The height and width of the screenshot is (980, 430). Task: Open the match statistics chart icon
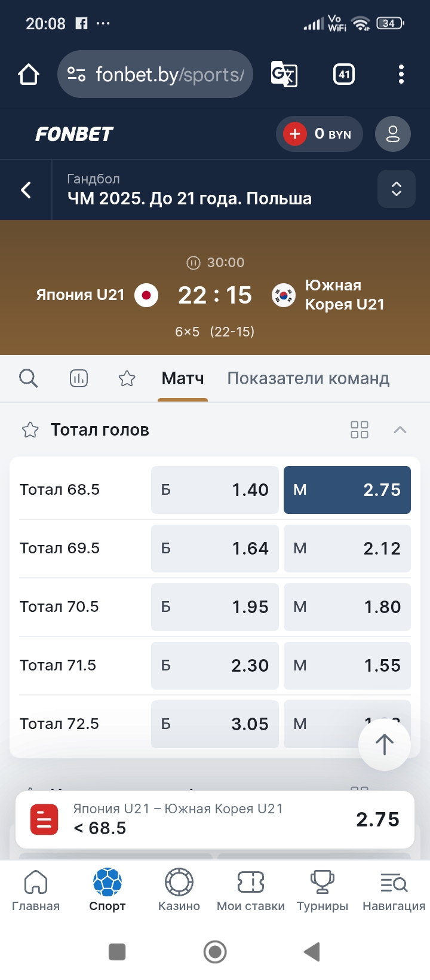tap(79, 378)
